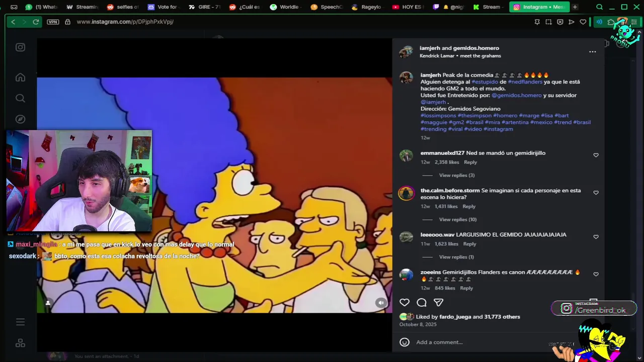Click the snapshot icon in the address bar
Viewport: 644px width, 362px height.
pyautogui.click(x=548, y=22)
